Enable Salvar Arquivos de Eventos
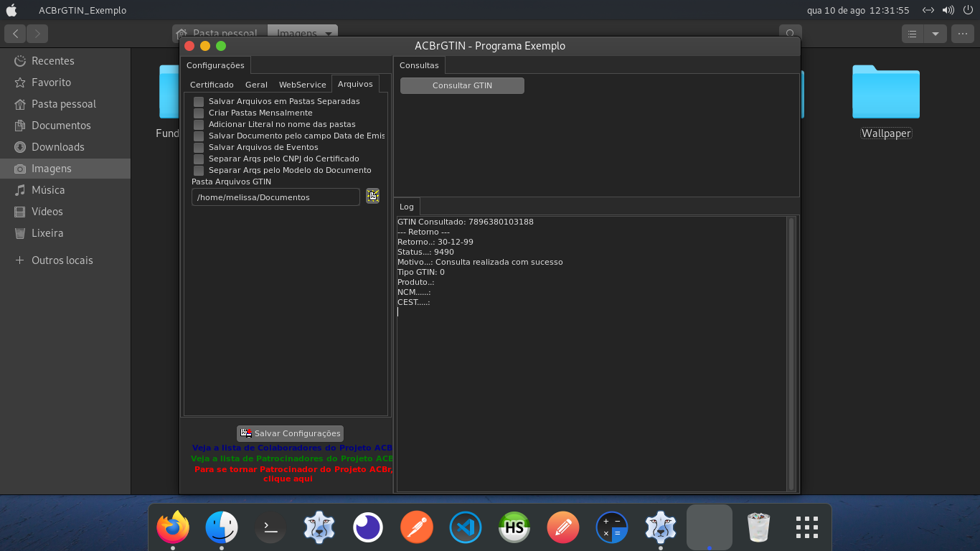Screen dimensions: 980x551 point(199,148)
